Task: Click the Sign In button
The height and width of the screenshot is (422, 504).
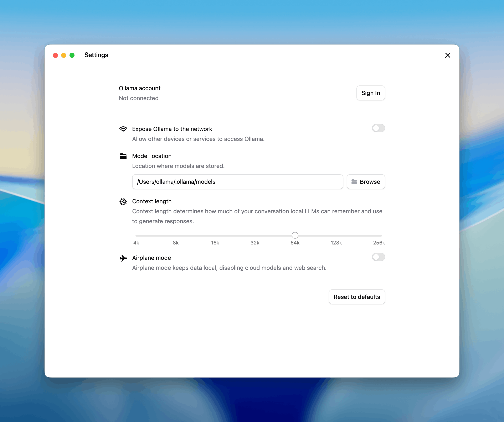Action: [x=371, y=93]
